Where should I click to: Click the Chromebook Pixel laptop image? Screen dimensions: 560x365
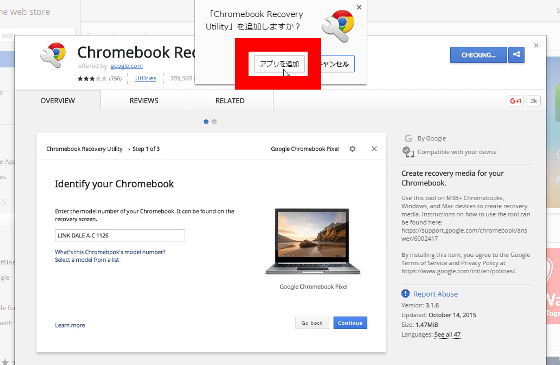312,241
